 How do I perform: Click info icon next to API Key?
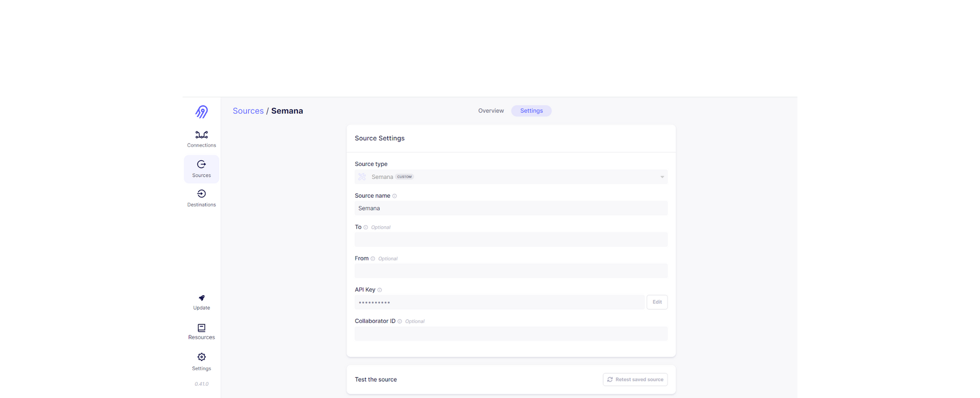380,290
